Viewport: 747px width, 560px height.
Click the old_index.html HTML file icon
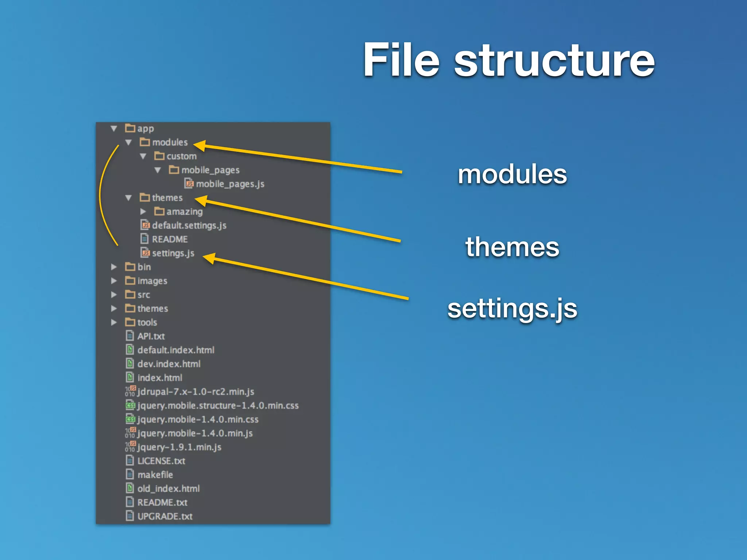point(130,488)
